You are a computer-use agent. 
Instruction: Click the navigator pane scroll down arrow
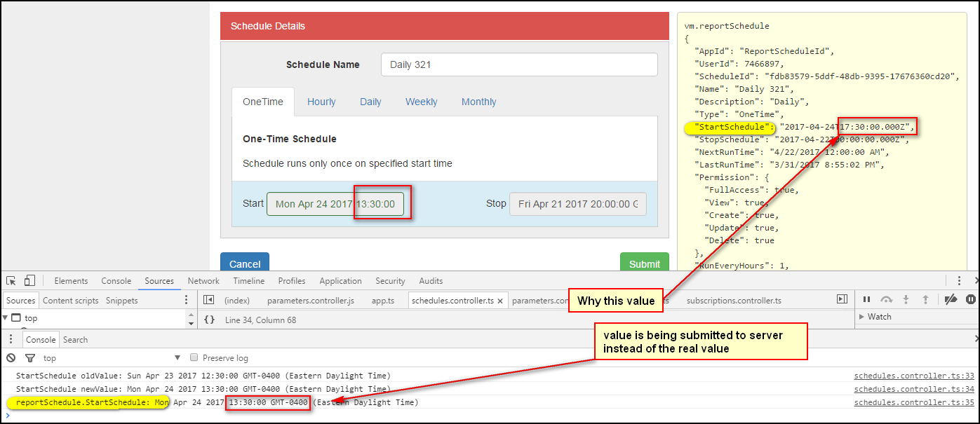point(192,324)
